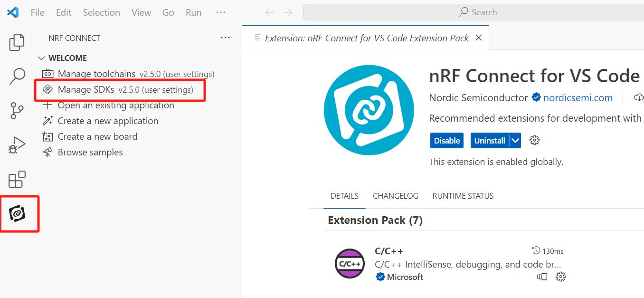
Task: Click the gear icon next to Uninstall
Action: (535, 140)
